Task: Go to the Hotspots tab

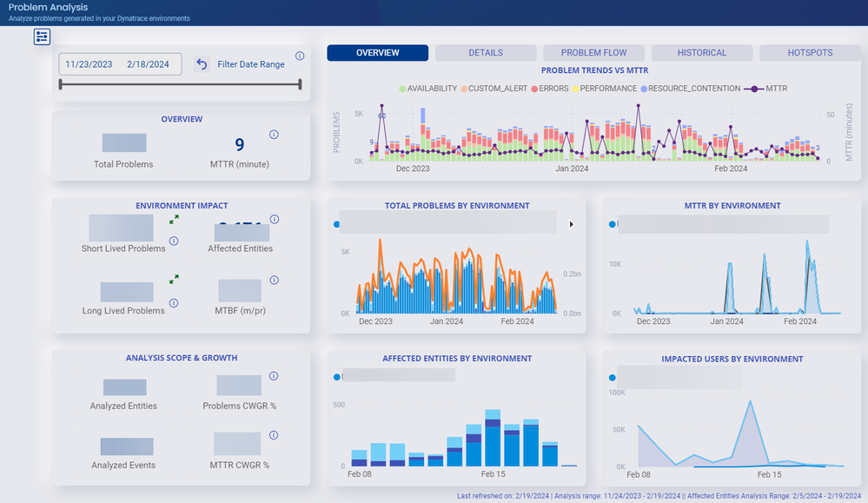Action: [x=810, y=53]
